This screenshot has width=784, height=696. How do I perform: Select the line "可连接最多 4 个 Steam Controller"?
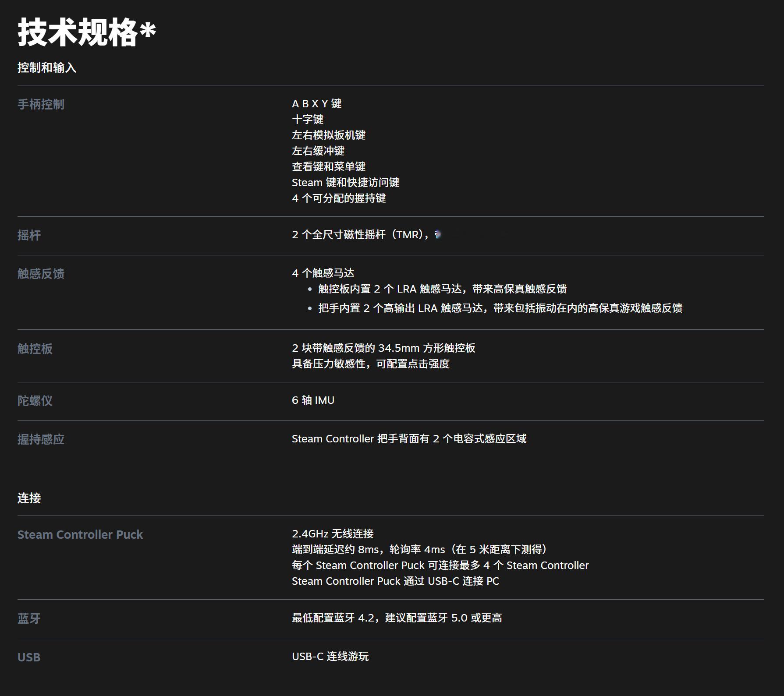(x=440, y=565)
